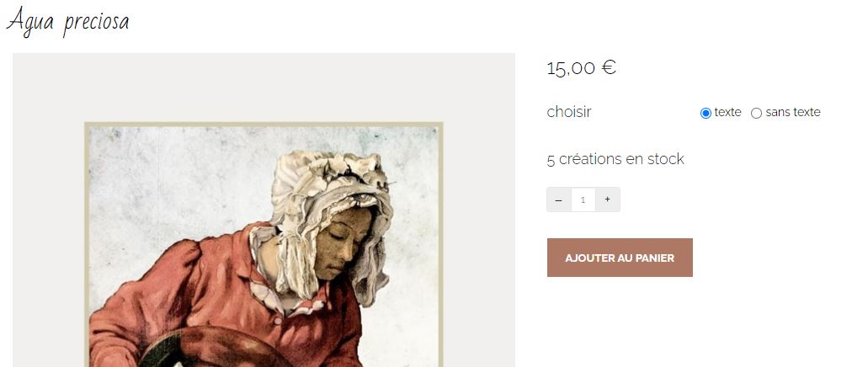Click the "sans texte" option label
Viewport: 868px width, 367px height.
click(x=793, y=112)
